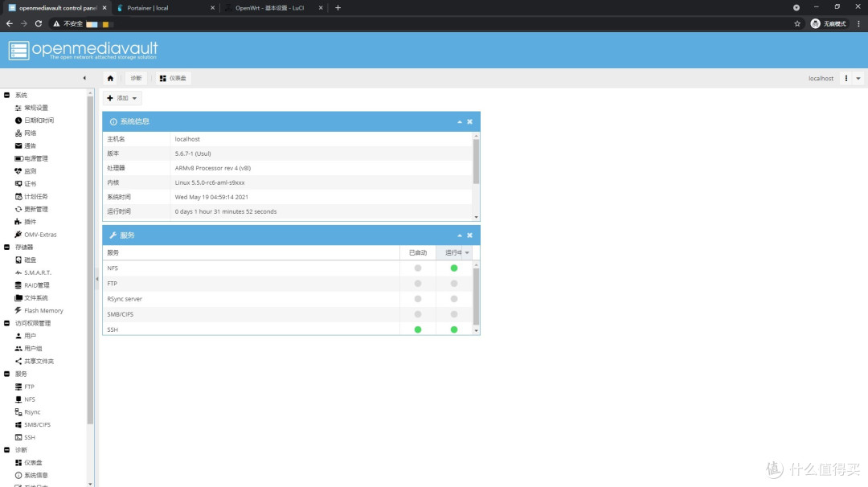Open the 添加 widget dropdown
Viewport: 868px width, 487px height.
(122, 98)
